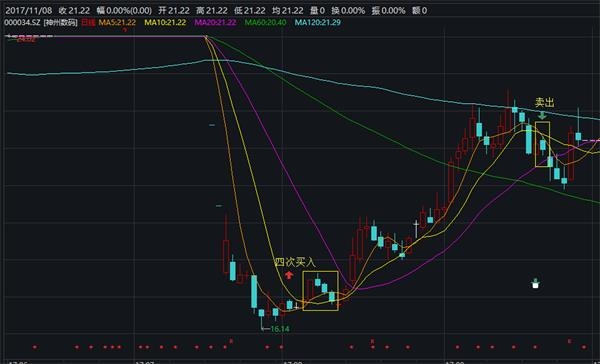Image resolution: width=600 pixels, height=364 pixels.
Task: Expand the 神州数码 stock name label
Action: click(x=60, y=23)
